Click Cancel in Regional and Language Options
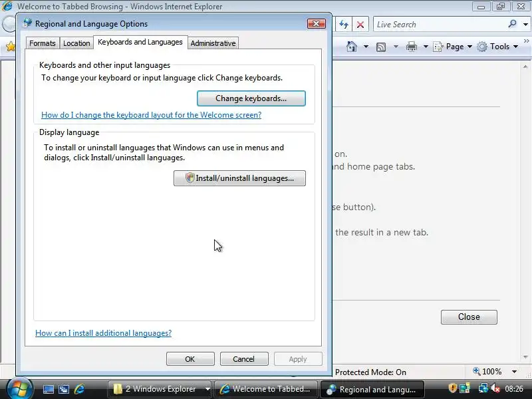The image size is (532, 399). coord(244,359)
